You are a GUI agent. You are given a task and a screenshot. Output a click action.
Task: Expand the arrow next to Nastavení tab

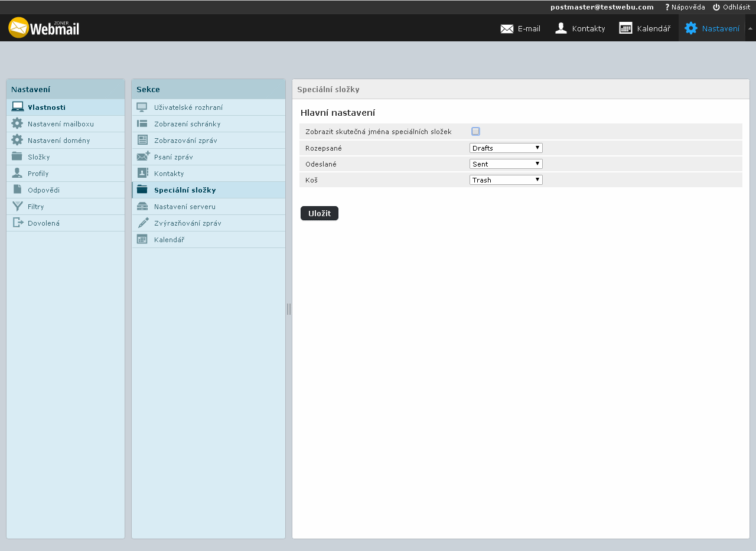[750, 28]
